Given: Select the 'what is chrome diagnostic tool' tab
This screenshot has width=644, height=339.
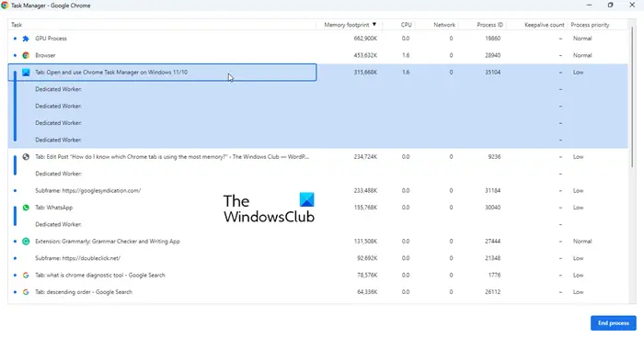Looking at the screenshot, I should [318, 276].
